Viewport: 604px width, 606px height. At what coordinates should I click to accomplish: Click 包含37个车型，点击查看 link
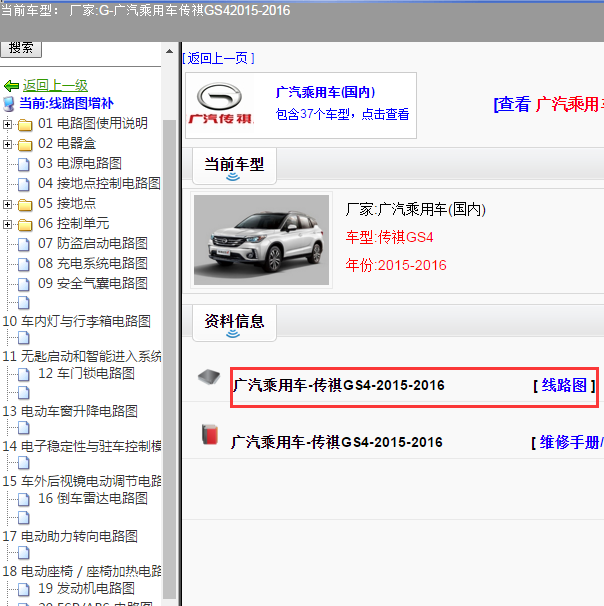tap(342, 114)
